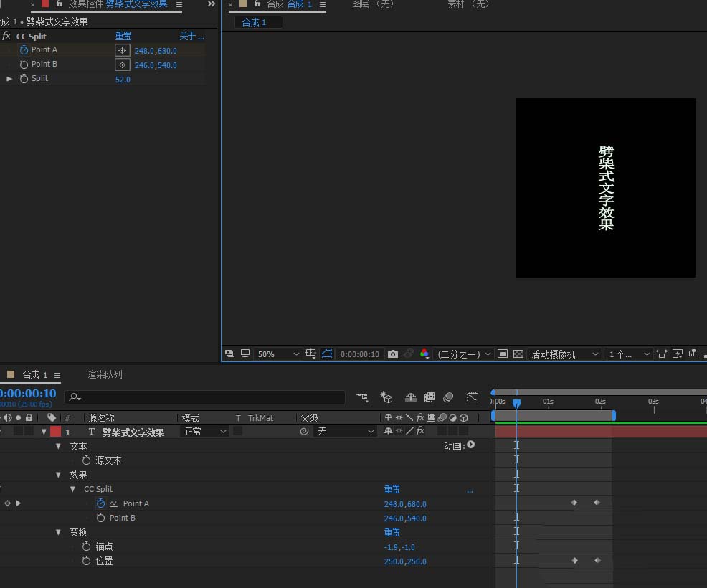Collapse the 变换 transform group
The width and height of the screenshot is (707, 588).
[x=59, y=532]
